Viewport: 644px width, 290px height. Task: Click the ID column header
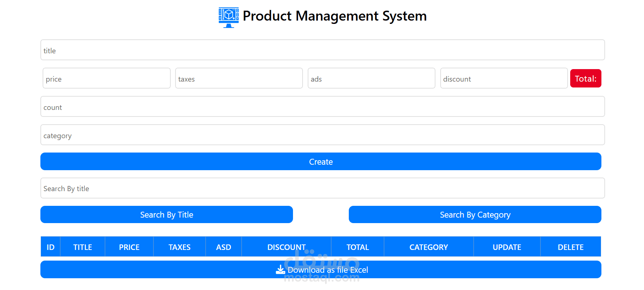click(x=51, y=247)
